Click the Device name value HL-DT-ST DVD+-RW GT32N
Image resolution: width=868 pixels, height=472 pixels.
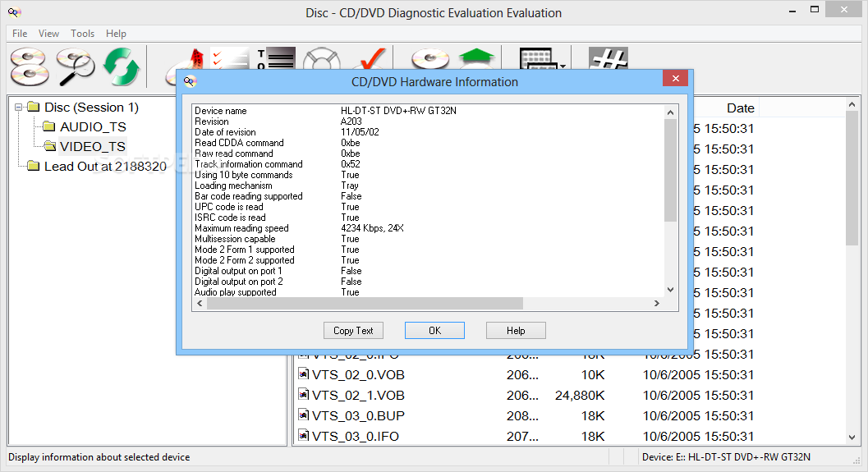[398, 111]
